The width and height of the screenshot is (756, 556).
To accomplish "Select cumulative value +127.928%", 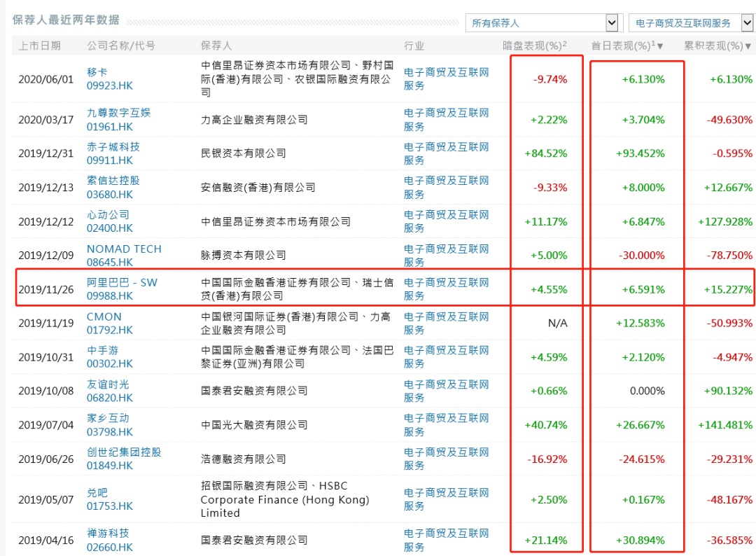I will pyautogui.click(x=725, y=221).
